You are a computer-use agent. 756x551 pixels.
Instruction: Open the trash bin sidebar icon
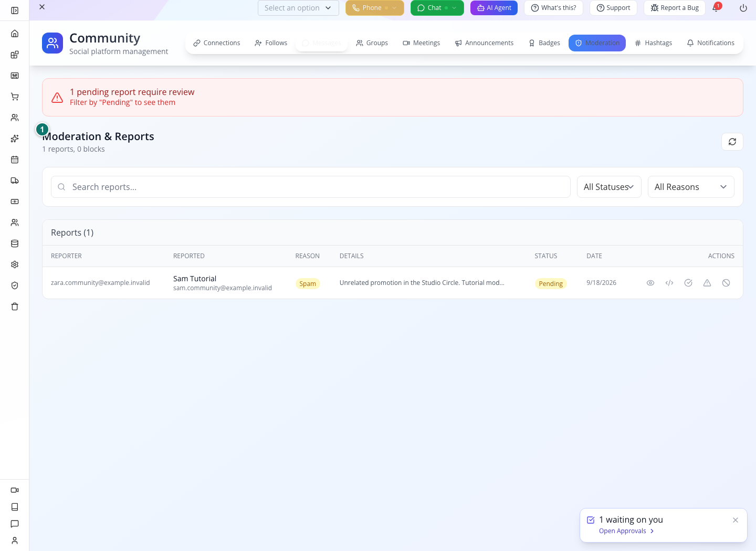click(x=15, y=306)
